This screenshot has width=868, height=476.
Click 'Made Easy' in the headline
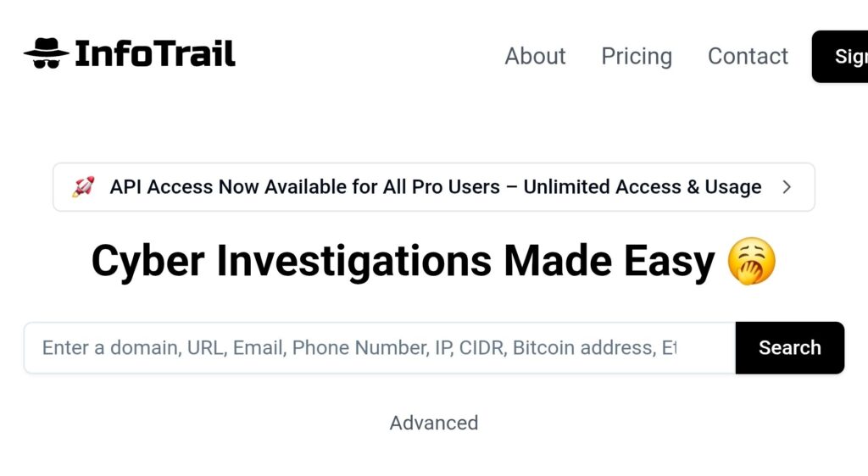coord(609,262)
